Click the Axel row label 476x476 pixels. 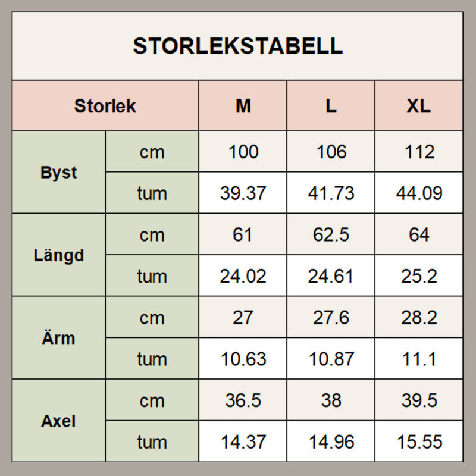[x=59, y=421]
